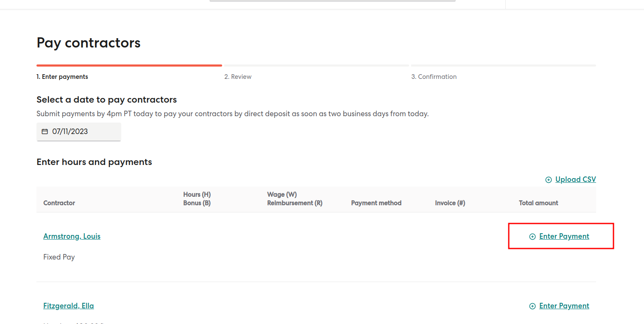Screen dimensions: 644x324
Task: Click the Total amount column header
Action: [x=538, y=203]
